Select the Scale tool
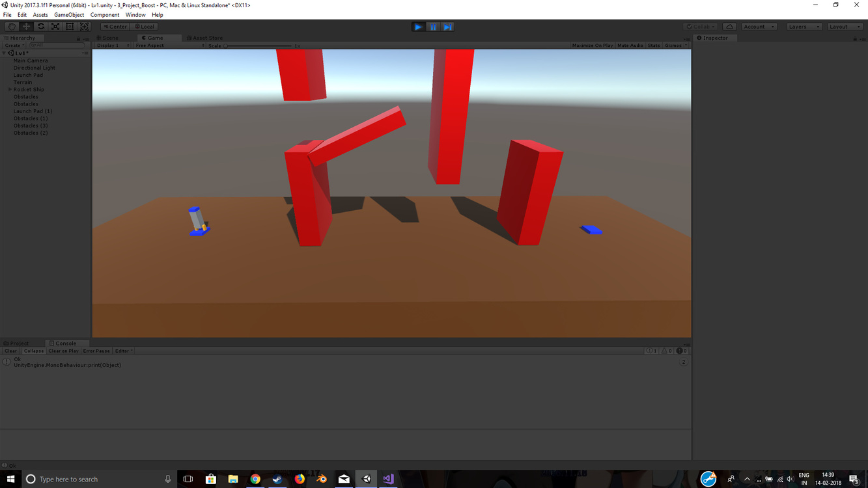The width and height of the screenshot is (868, 488). point(55,26)
